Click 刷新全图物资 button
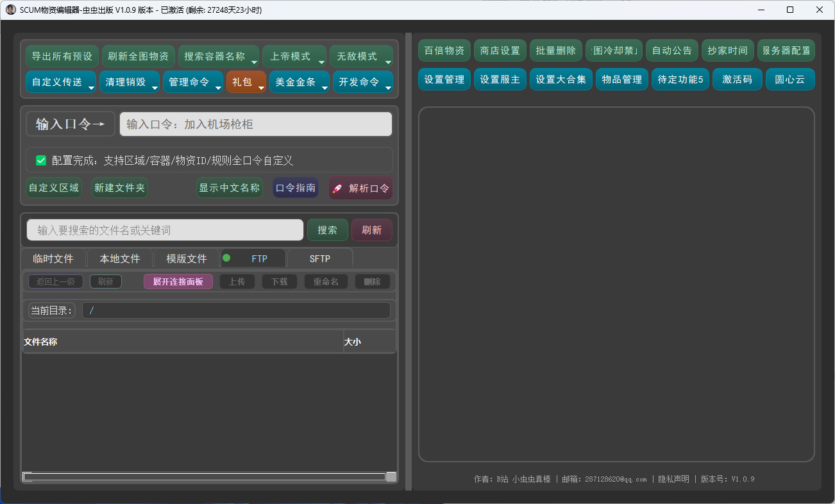The image size is (835, 504). click(x=139, y=56)
